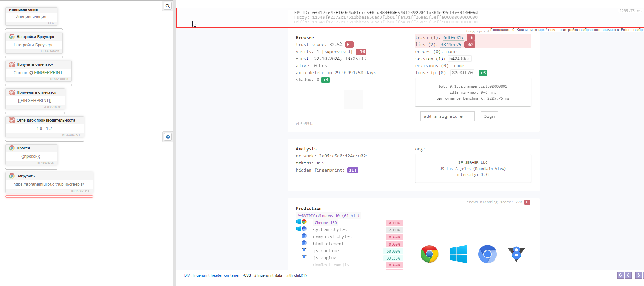Click the leftmost double-arrow element selector button

tap(621, 275)
